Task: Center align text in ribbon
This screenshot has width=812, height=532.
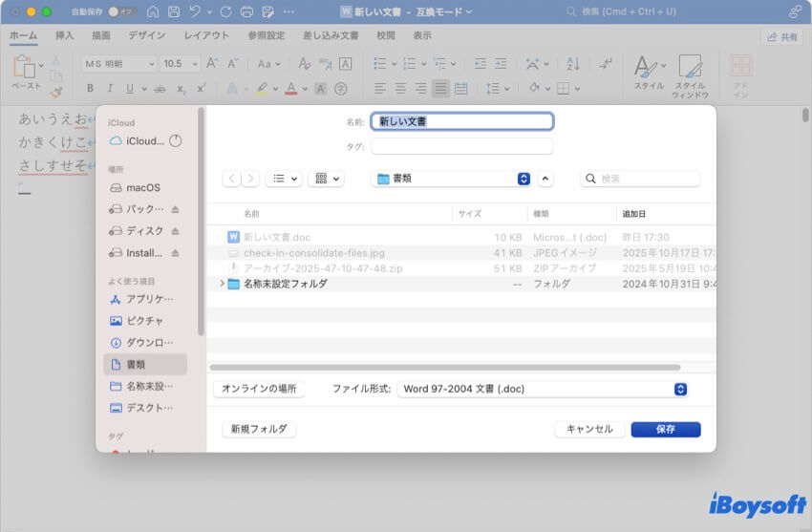Action: point(400,89)
